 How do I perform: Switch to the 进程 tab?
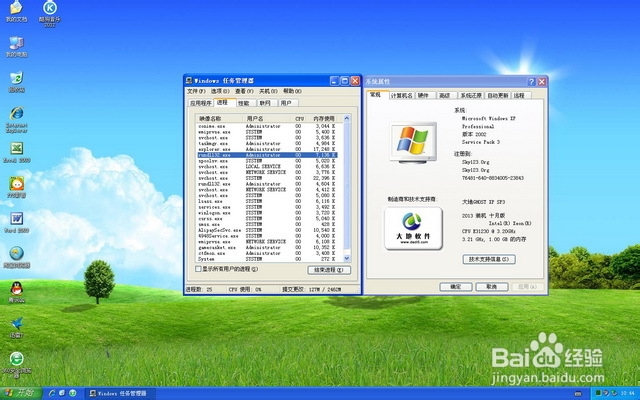[224, 102]
